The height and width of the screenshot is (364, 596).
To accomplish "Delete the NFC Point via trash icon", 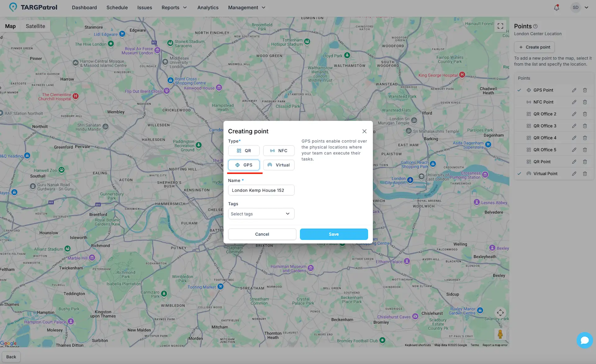I will click(585, 102).
